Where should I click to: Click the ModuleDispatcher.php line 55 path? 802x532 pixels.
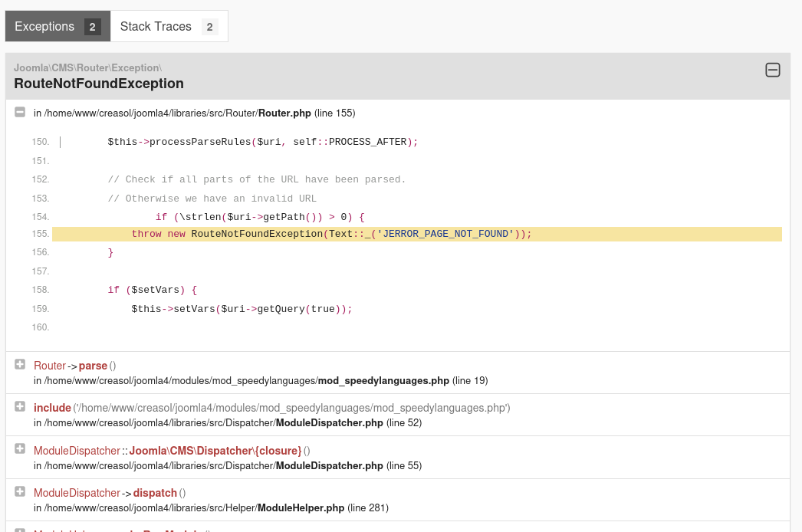pos(227,465)
